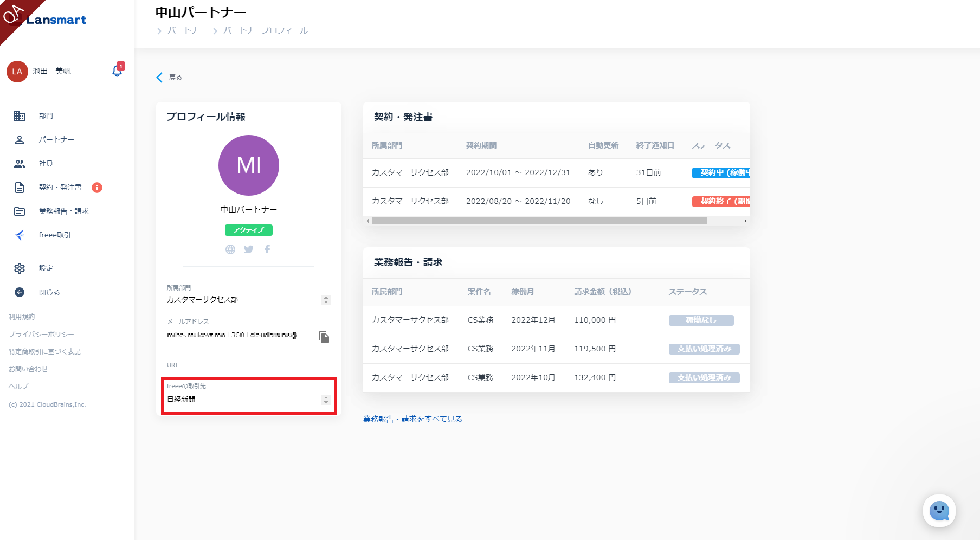Screen dimensions: 980x540
Task: Copy the email address with clipboard icon
Action: point(324,337)
